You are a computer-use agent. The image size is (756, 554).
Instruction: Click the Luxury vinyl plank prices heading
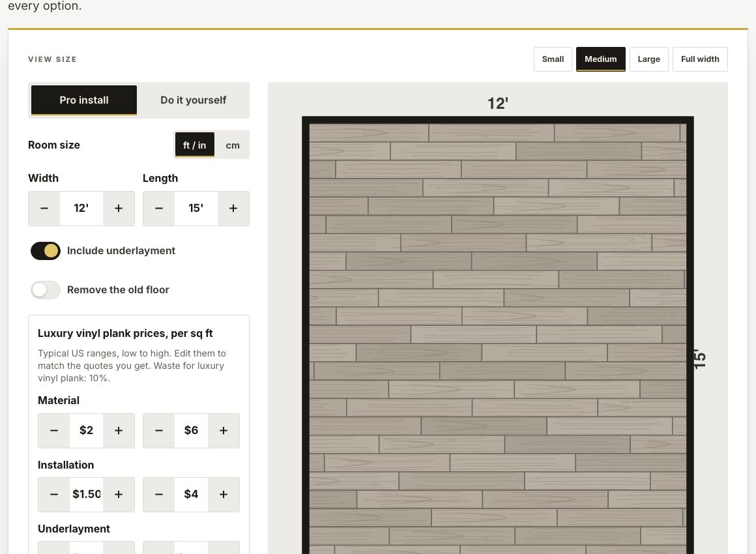click(125, 333)
